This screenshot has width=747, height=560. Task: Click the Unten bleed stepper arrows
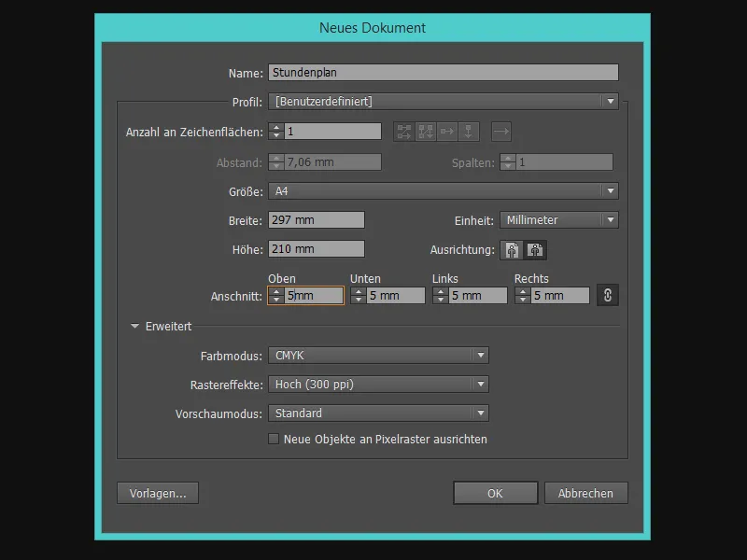(x=359, y=295)
